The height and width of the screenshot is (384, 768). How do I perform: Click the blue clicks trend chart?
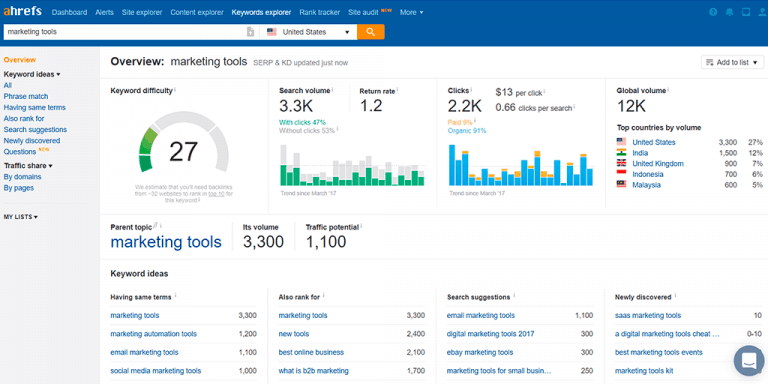click(x=521, y=166)
